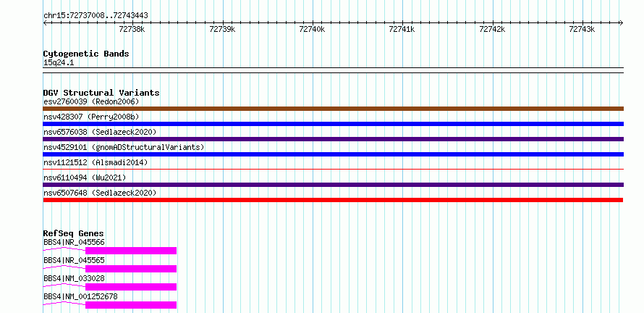The image size is (644, 313).
Task: Open variant nsv6110494 (Wu2021) label
Action: pyautogui.click(x=85, y=178)
